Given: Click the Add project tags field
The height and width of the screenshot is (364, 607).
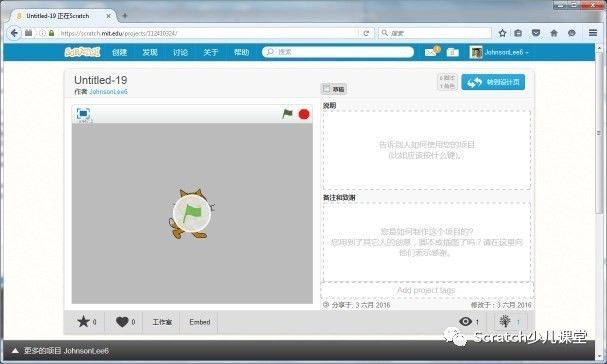Looking at the screenshot, I should (427, 290).
